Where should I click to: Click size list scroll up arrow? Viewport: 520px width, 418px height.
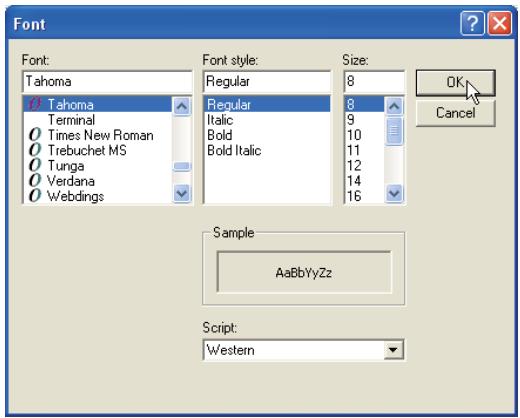(394, 106)
